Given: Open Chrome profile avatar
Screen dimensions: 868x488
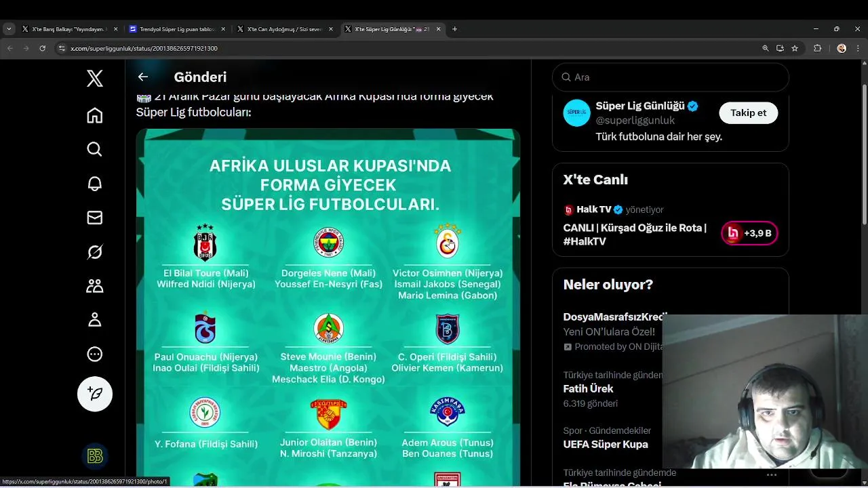Looking at the screenshot, I should (842, 48).
